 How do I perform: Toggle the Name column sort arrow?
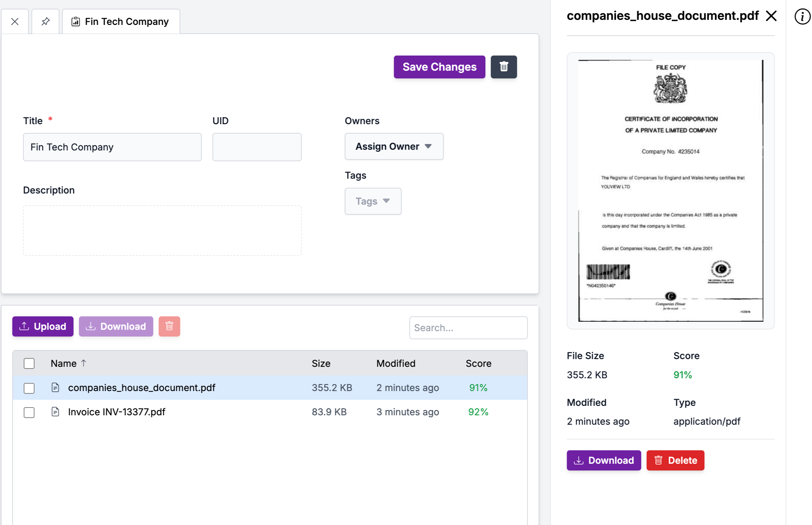[84, 363]
